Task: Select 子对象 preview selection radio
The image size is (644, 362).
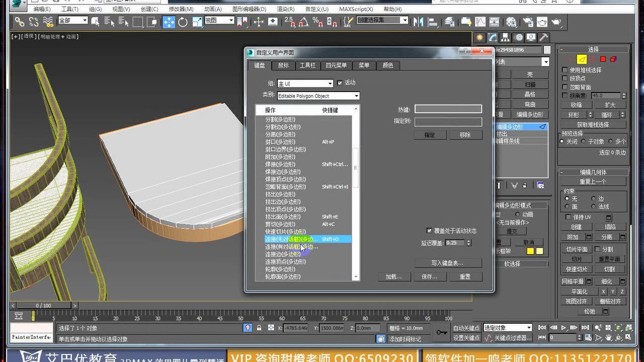Action: click(x=584, y=142)
